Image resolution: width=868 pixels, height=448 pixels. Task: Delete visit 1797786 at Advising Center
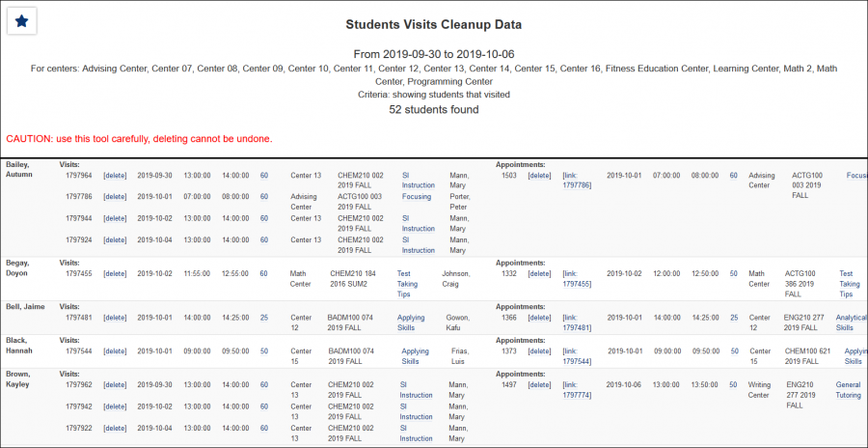click(115, 196)
